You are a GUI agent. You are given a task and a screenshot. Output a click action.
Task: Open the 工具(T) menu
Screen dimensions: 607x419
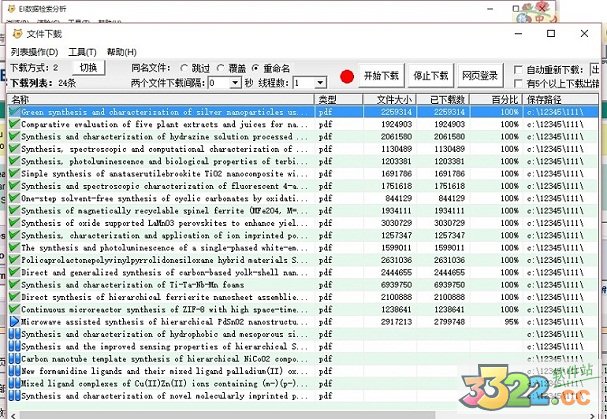coord(82,52)
